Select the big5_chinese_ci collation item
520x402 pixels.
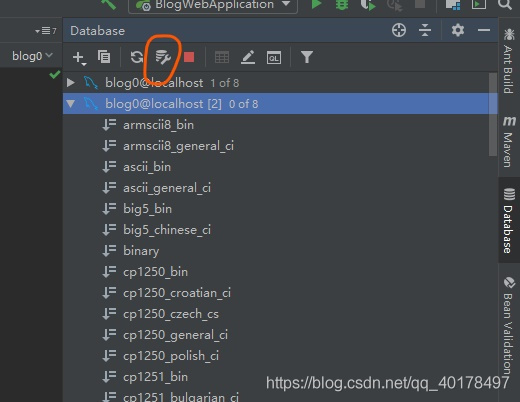(x=167, y=230)
